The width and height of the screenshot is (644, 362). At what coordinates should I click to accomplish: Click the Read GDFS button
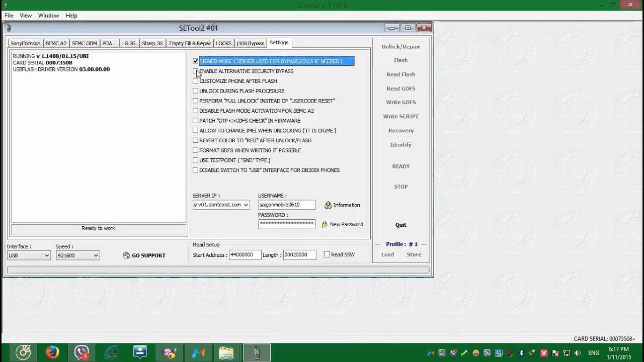401,88
